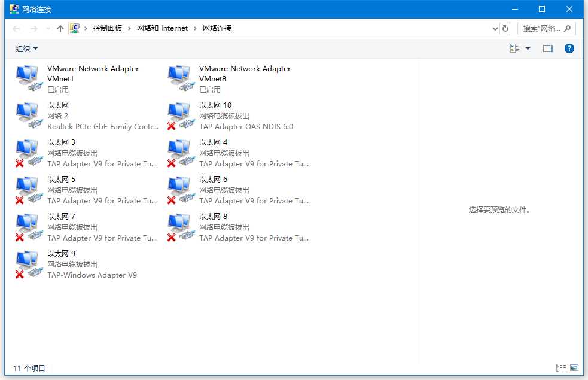The image size is (588, 380).
Task: Navigate to 网络和 Internet breadcrumb
Action: (162, 28)
